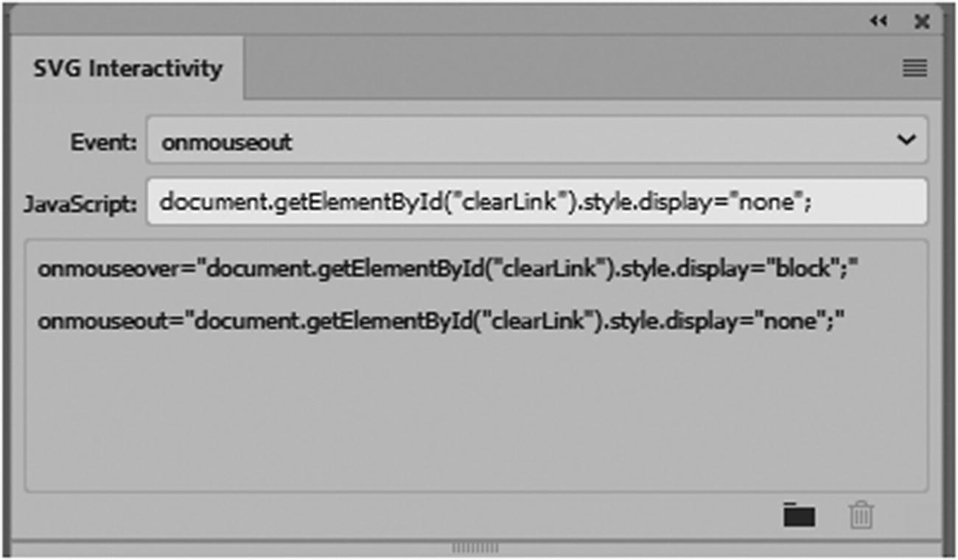Viewport: 958px width, 560px height.
Task: Click inside the JavaScript input field
Action: point(870,202)
